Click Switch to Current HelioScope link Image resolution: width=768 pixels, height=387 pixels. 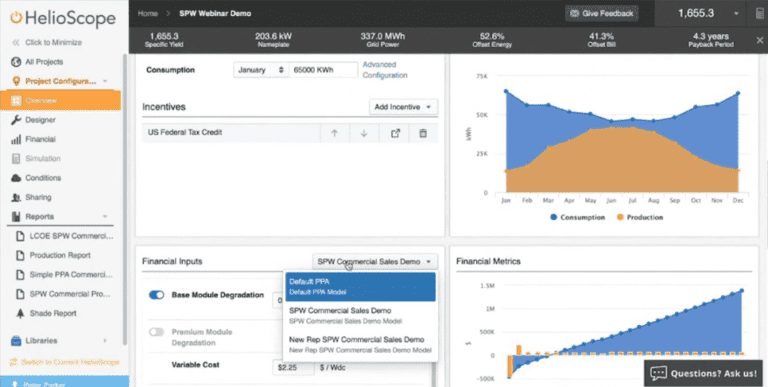coord(65,363)
